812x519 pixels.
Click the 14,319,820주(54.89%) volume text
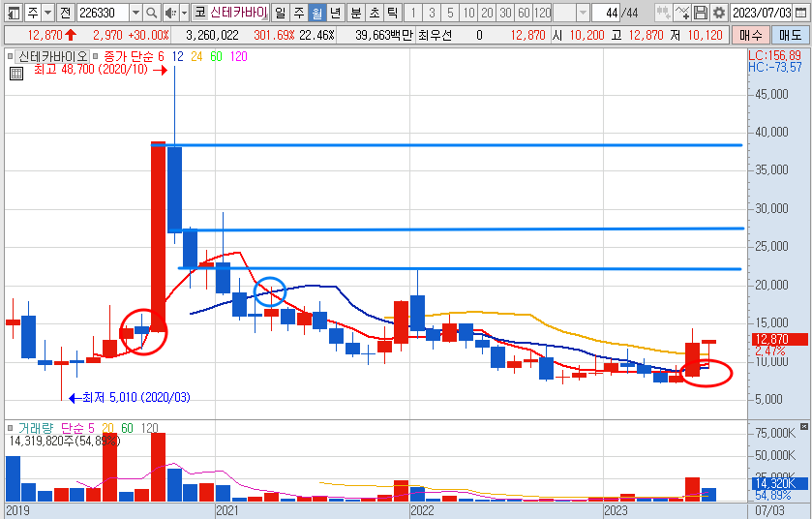pos(65,441)
